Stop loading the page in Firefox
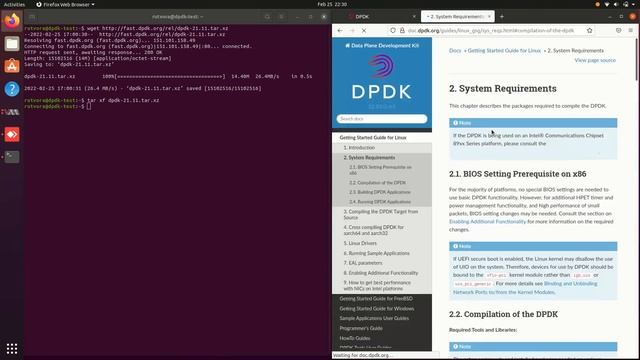Image resolution: width=640 pixels, height=360 pixels. (364, 31)
